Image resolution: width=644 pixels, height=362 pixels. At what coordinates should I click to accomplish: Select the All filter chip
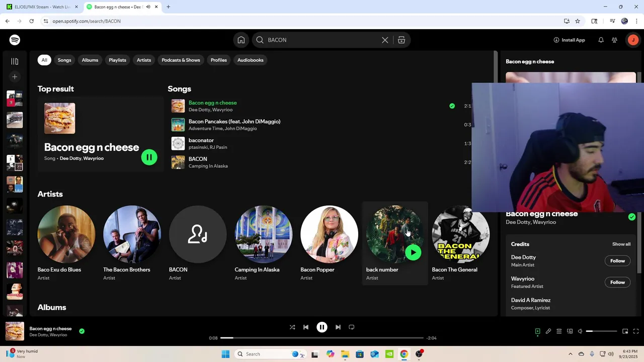(44, 60)
